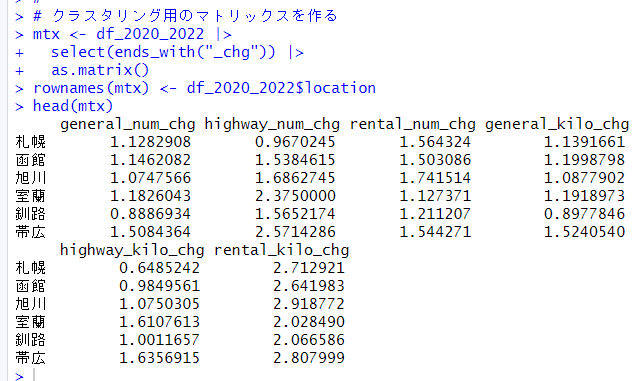
Task: Click the general_kilo_chg value 0.8977846
Action: click(x=584, y=214)
